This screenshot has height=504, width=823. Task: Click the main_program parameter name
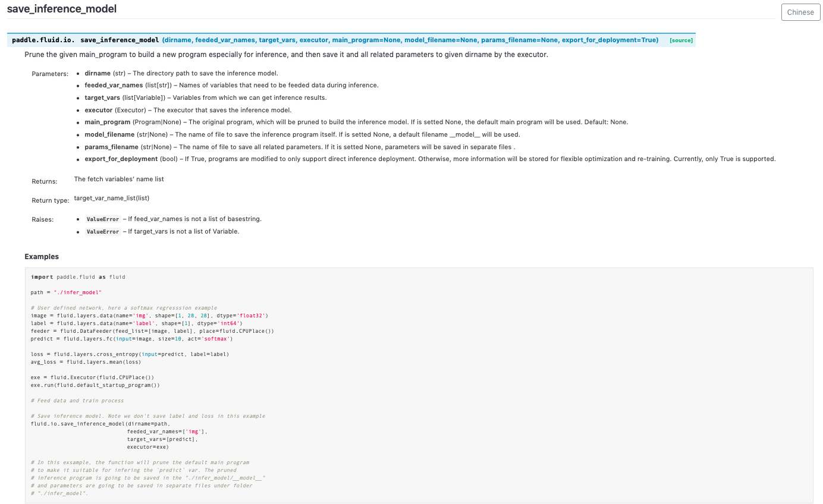tap(108, 122)
